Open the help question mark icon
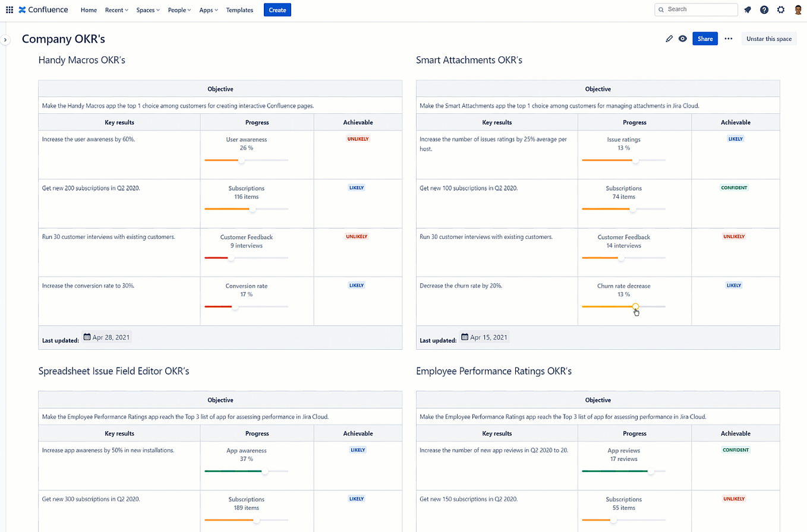 (x=764, y=9)
